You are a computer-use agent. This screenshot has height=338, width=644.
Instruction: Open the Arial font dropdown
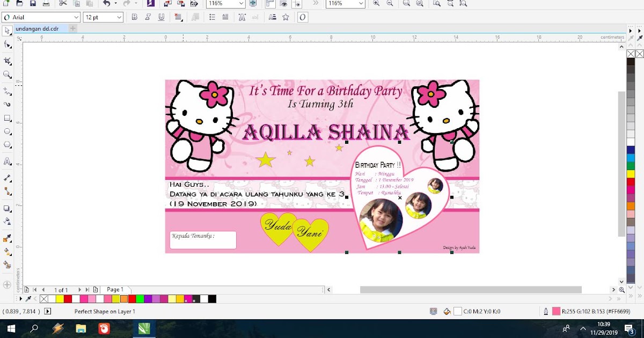(x=76, y=17)
